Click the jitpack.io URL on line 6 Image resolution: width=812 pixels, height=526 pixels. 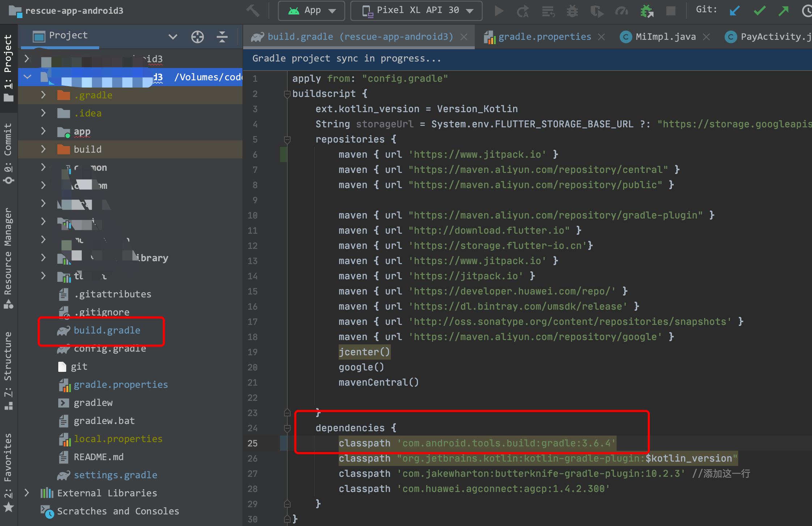(x=477, y=154)
